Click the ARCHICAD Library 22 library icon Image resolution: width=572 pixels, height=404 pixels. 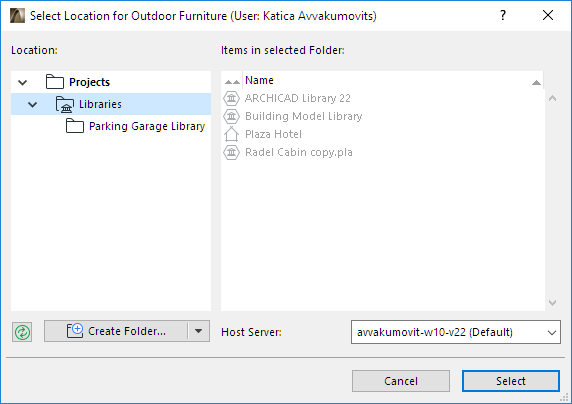(231, 98)
